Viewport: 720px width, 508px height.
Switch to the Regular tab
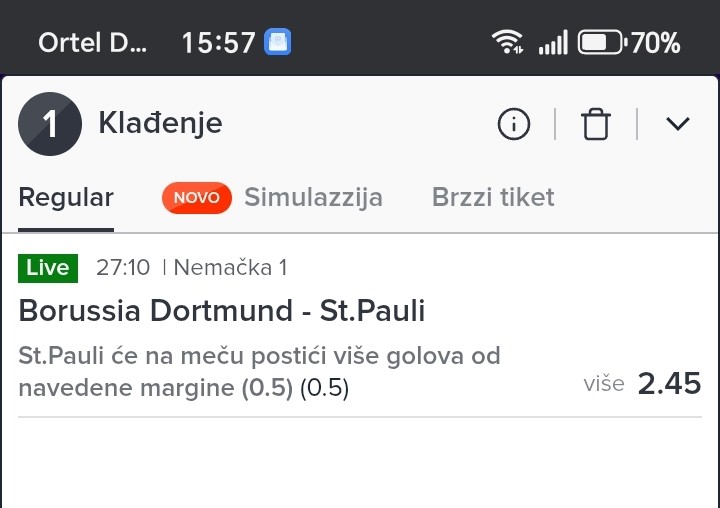[x=66, y=197]
